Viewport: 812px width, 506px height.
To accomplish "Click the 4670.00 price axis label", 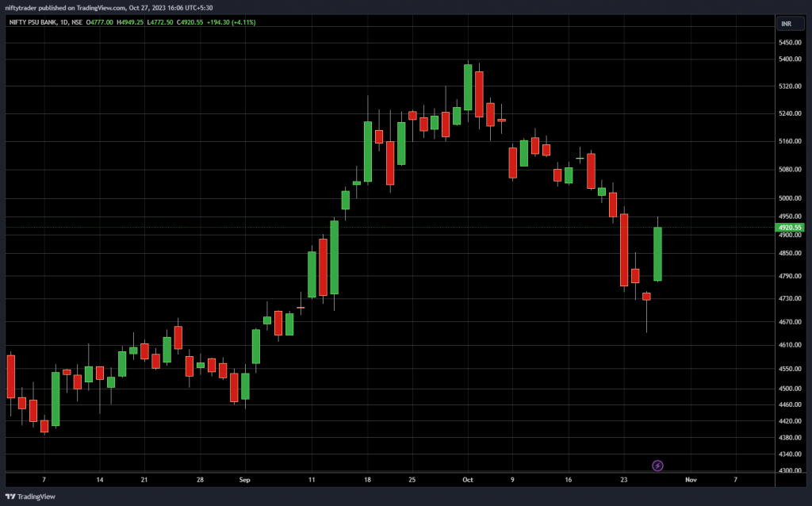I will pyautogui.click(x=790, y=322).
